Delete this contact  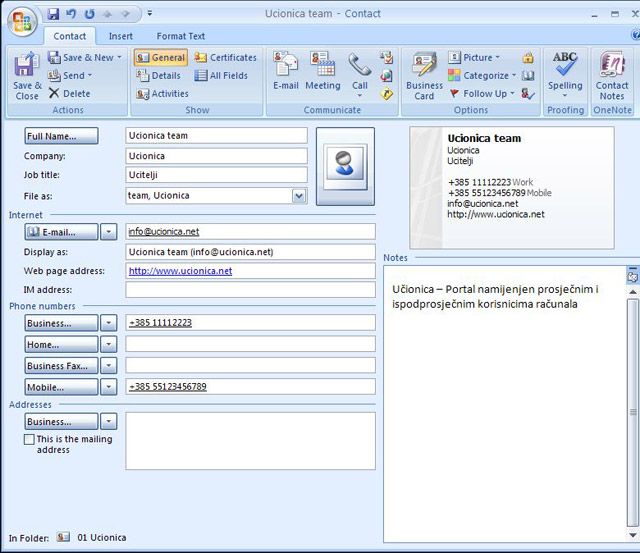(69, 93)
